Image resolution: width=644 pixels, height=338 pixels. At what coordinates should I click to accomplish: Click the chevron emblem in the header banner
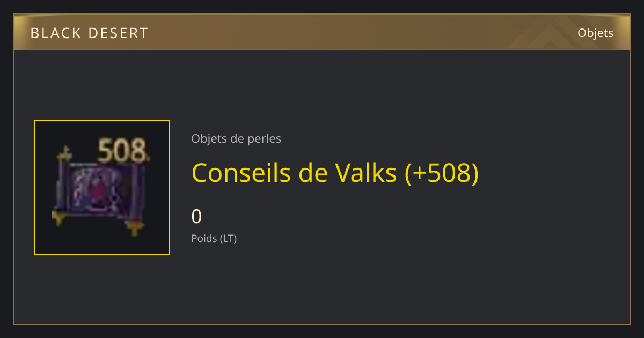pyautogui.click(x=553, y=33)
